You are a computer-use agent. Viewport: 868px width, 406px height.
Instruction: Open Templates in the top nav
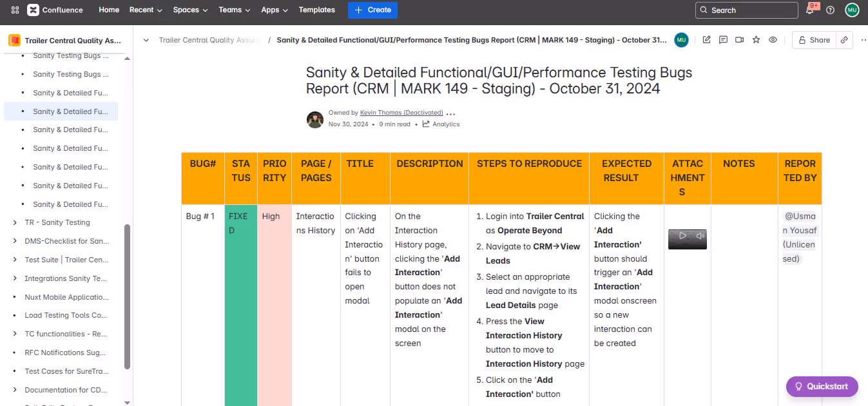coord(316,10)
